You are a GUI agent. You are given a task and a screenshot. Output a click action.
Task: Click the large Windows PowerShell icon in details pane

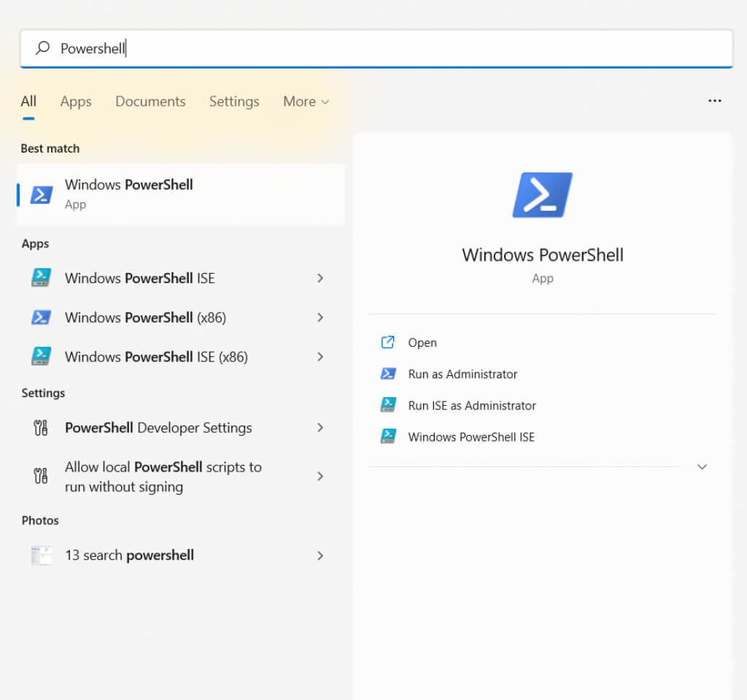(x=542, y=195)
